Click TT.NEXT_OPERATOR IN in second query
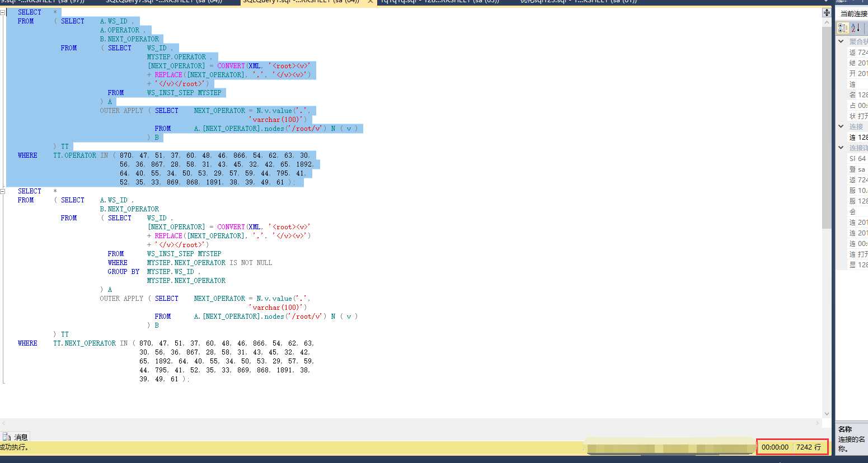This screenshot has width=868, height=463. [91, 343]
